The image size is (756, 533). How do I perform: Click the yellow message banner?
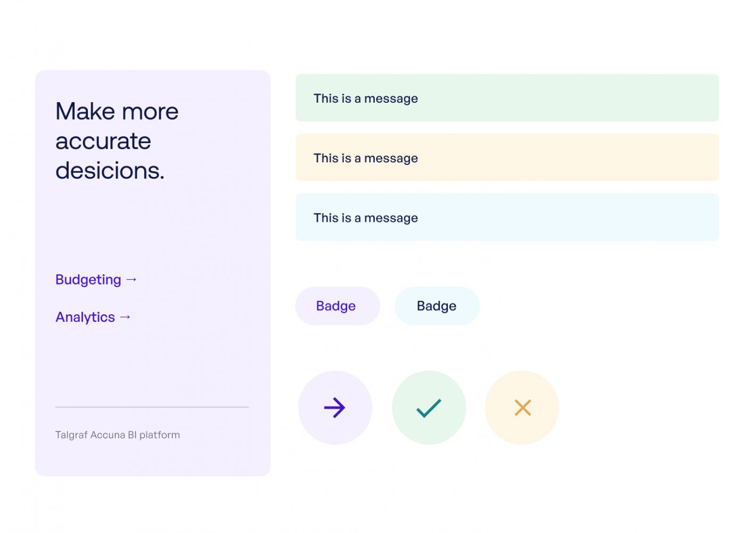pos(507,157)
